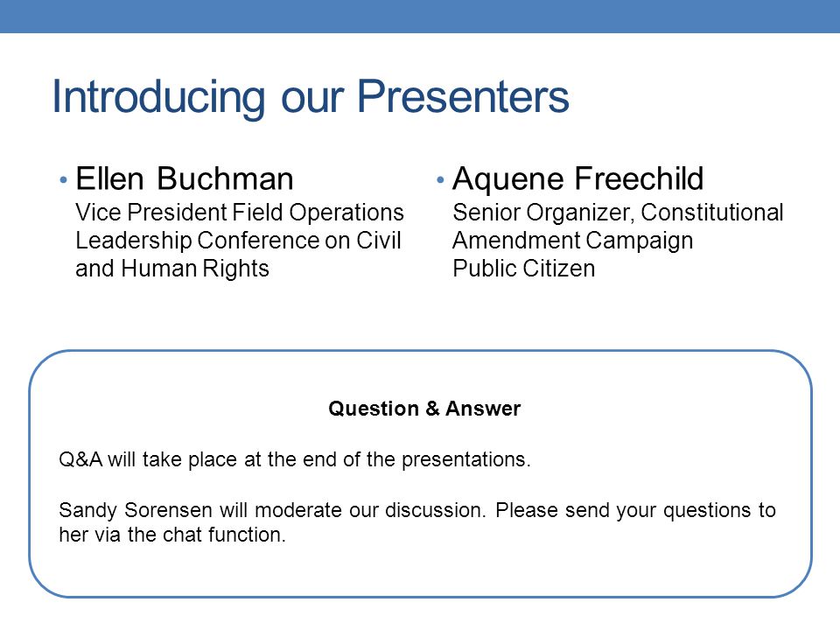Click the 'her via the chat function' line
Screen dimensions: 840x630
(x=172, y=535)
